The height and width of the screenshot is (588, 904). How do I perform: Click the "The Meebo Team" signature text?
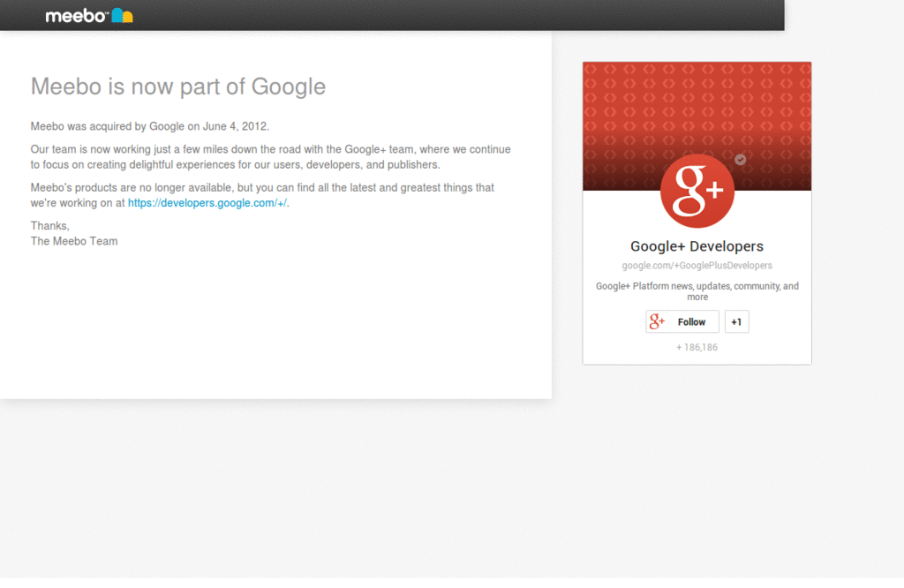pyautogui.click(x=74, y=241)
